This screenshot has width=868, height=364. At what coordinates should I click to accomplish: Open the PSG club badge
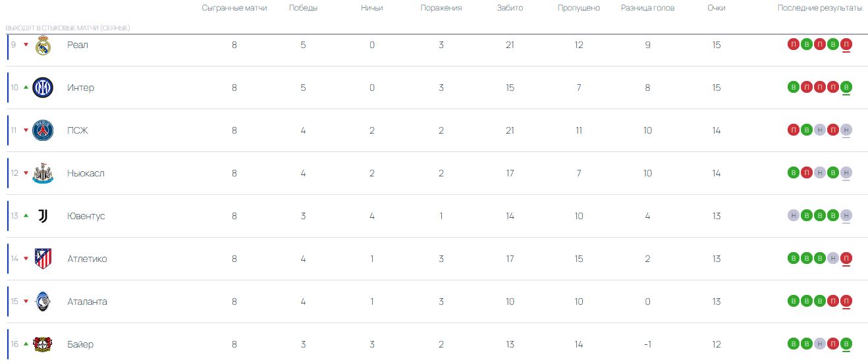(x=43, y=130)
